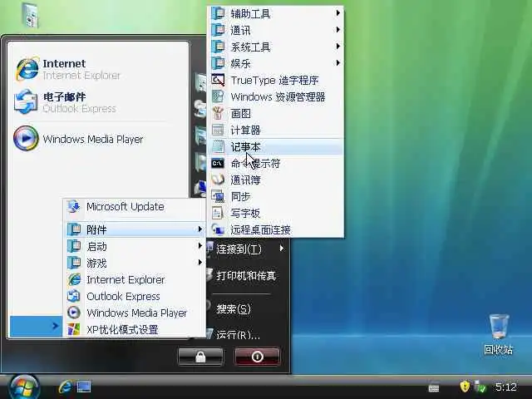
Task: Click the Synchronize icon beside 同步
Action: pos(218,196)
